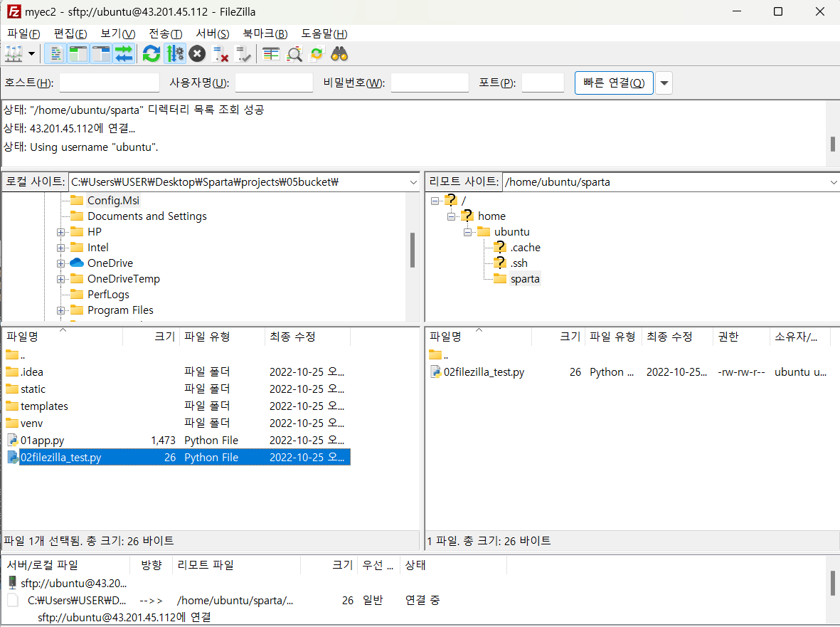This screenshot has height=627, width=840.
Task: Focus the 비밀번호 input field
Action: tap(430, 83)
